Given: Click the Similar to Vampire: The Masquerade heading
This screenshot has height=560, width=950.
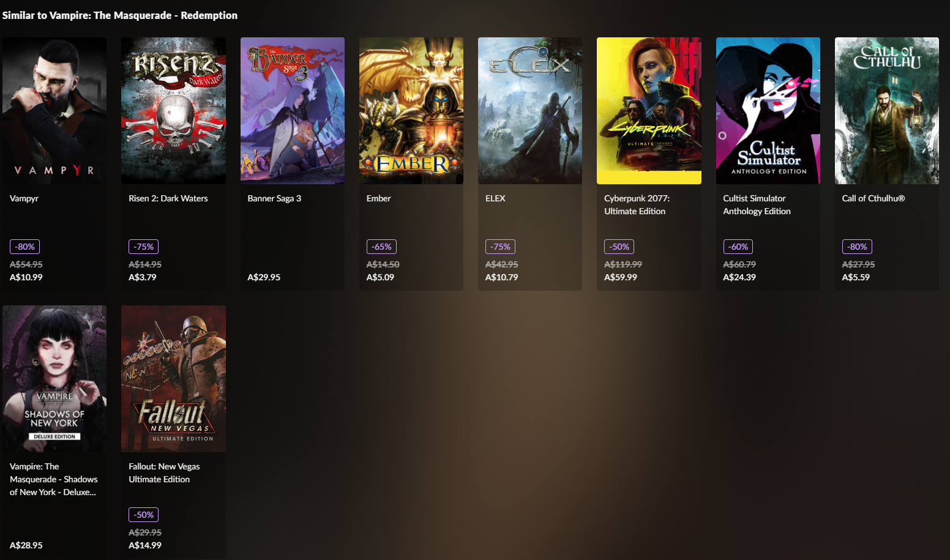Looking at the screenshot, I should [120, 15].
